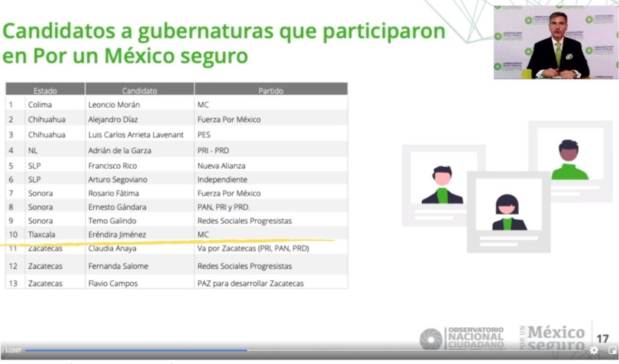This screenshot has width=619, height=364.
Task: Switch to miniplayer mode
Action: (x=612, y=350)
